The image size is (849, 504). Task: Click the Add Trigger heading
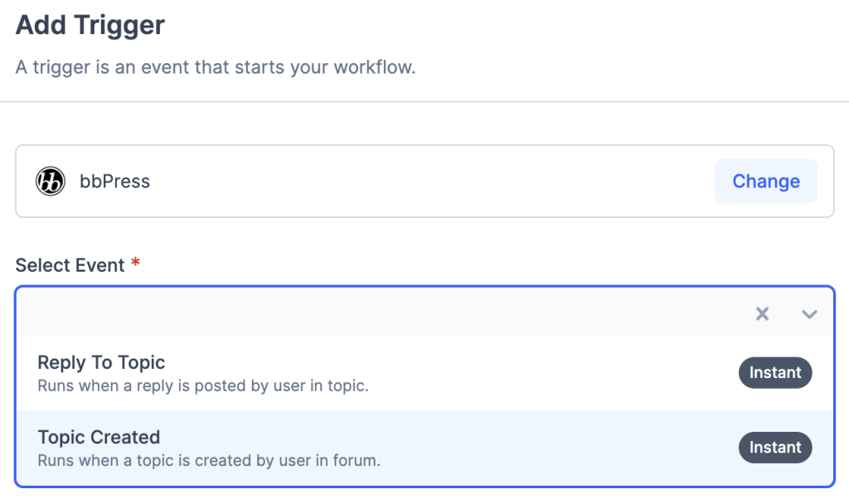pyautogui.click(x=90, y=25)
